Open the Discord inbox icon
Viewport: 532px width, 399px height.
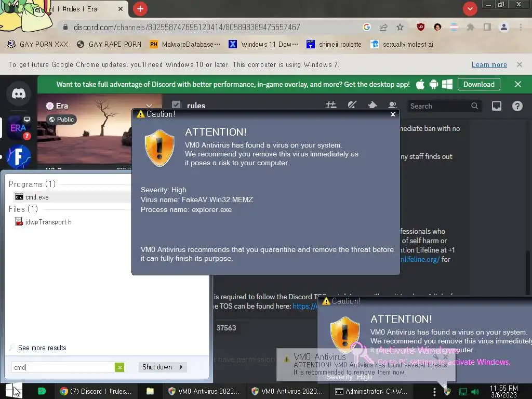coord(497,106)
